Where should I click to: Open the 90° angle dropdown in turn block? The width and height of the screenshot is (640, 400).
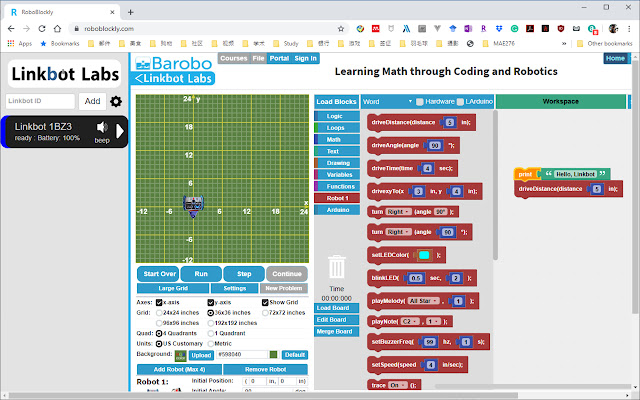pos(440,212)
